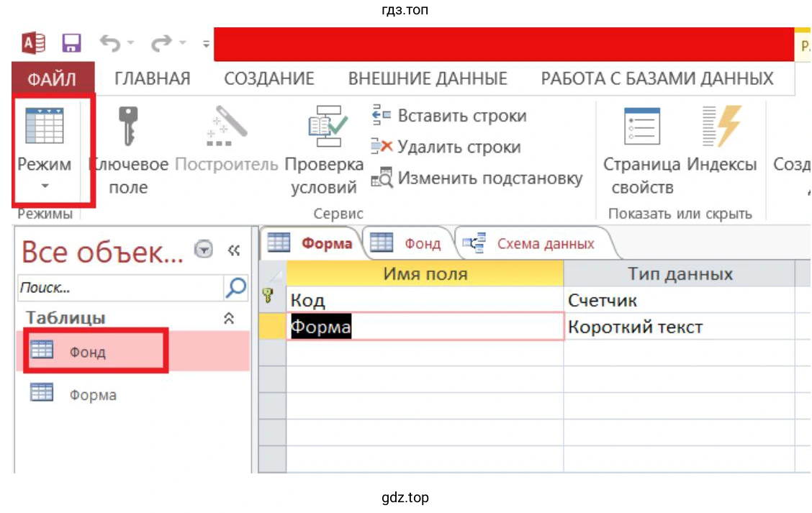The width and height of the screenshot is (812, 513).
Task: Switch to the СОЗДАНИЕ ribbon tab
Action: tap(269, 78)
